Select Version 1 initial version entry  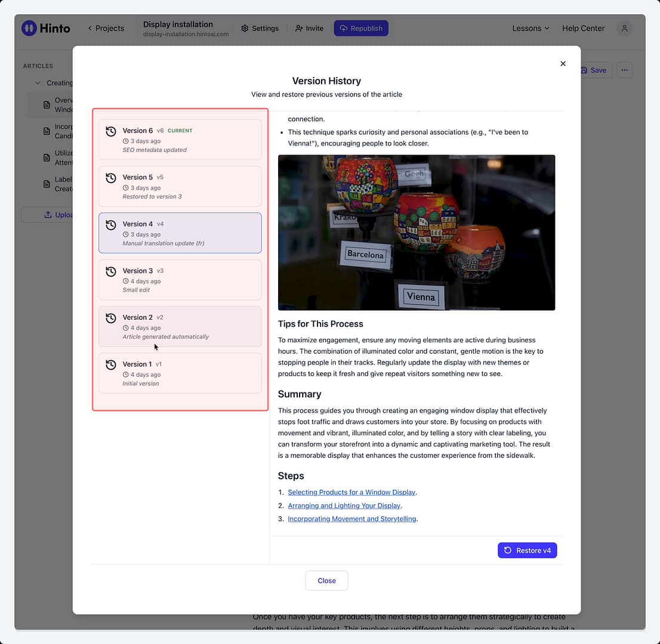point(180,373)
